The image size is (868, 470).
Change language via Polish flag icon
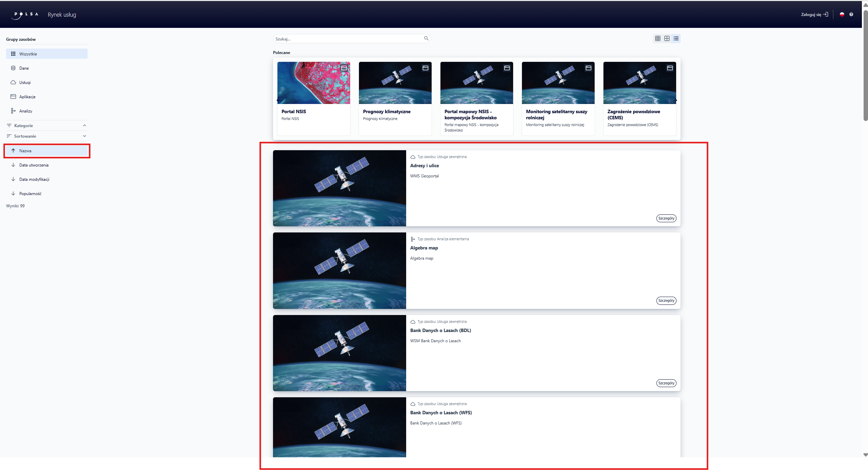(x=842, y=14)
